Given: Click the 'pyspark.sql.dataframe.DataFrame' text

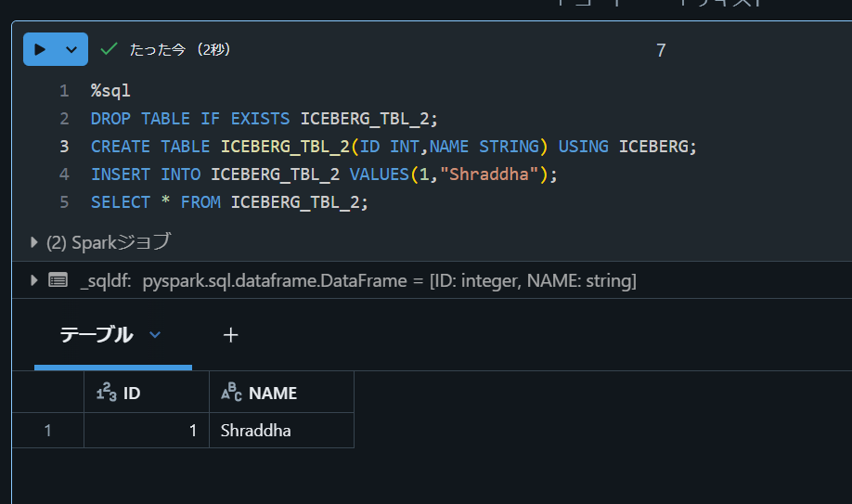Looking at the screenshot, I should [275, 280].
